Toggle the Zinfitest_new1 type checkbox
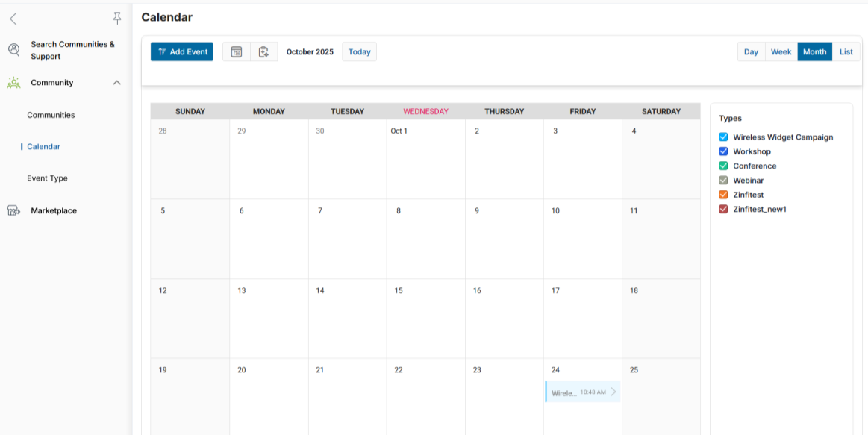868x435 pixels. pyautogui.click(x=723, y=209)
